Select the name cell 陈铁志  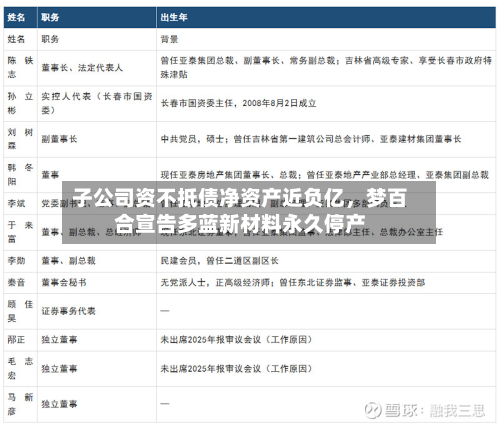[x=20, y=67]
